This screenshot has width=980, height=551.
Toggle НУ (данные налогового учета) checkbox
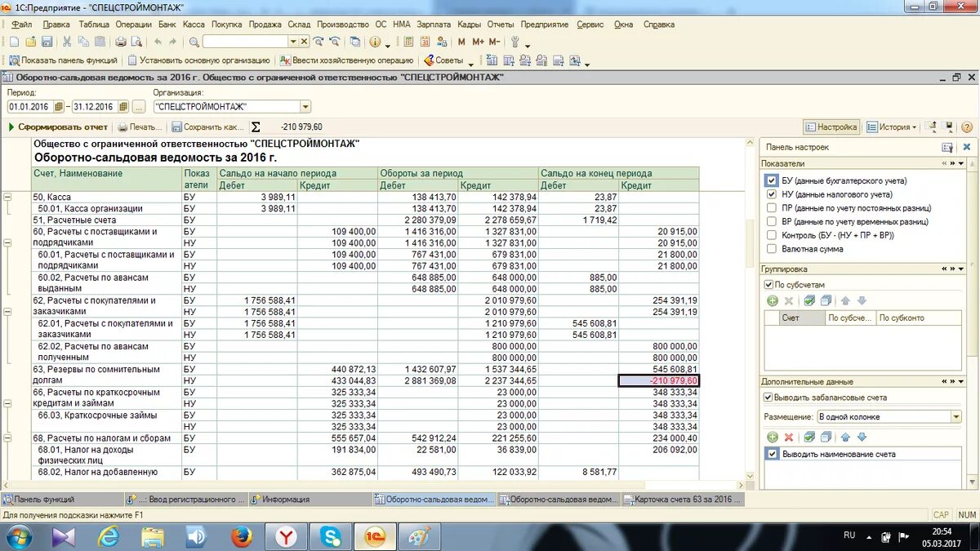771,194
